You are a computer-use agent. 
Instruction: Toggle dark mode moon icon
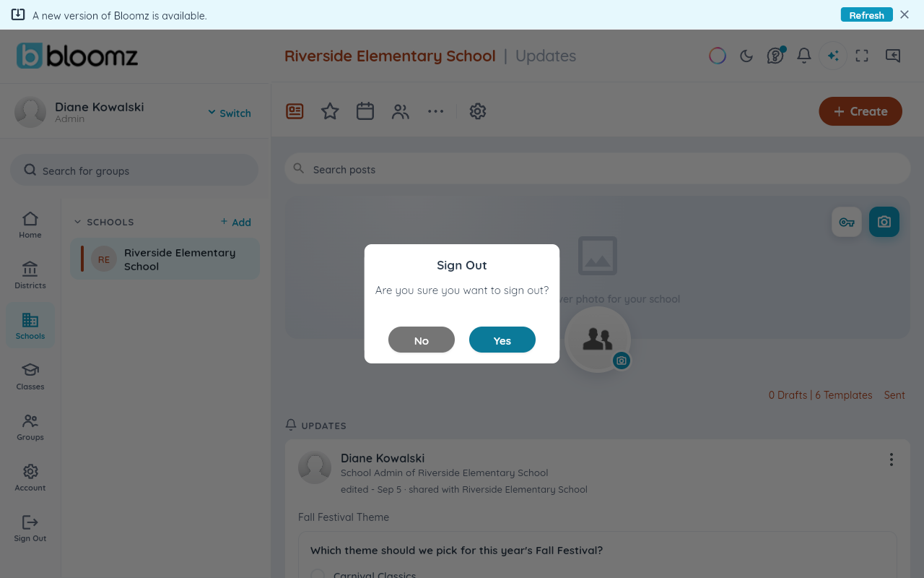[746, 56]
